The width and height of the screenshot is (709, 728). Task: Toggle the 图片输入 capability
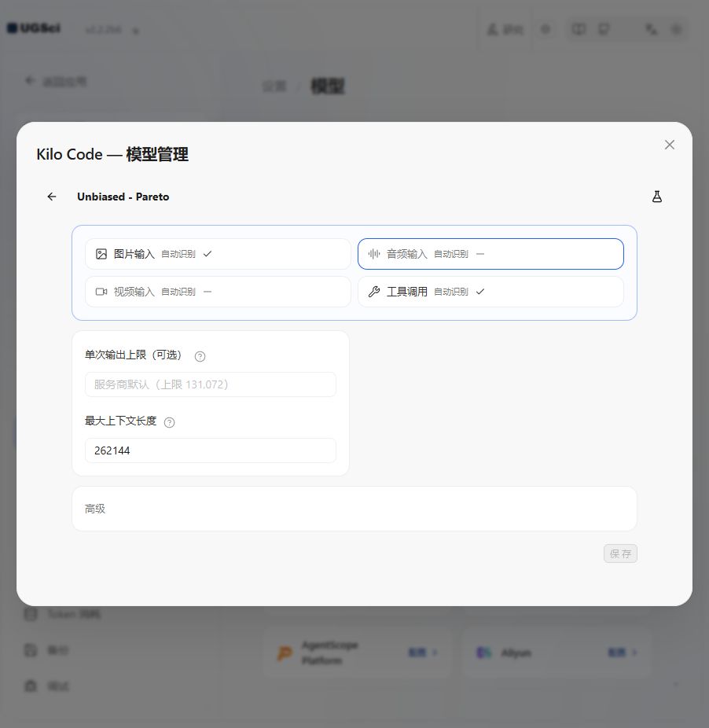[218, 254]
